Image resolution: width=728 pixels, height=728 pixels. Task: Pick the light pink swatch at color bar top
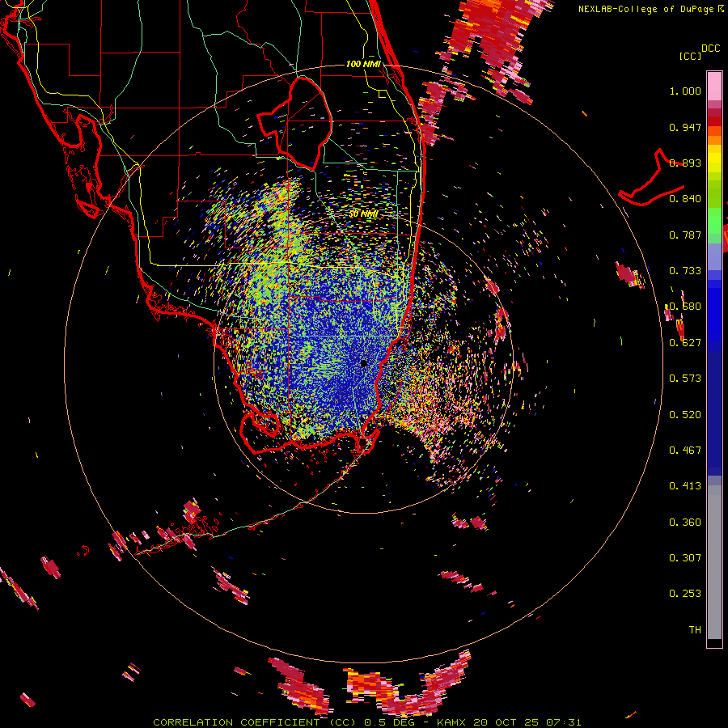point(714,86)
